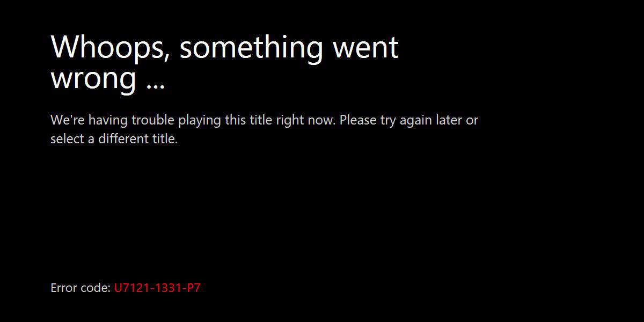
Task: Click the word "went" in the heading
Action: [x=366, y=47]
